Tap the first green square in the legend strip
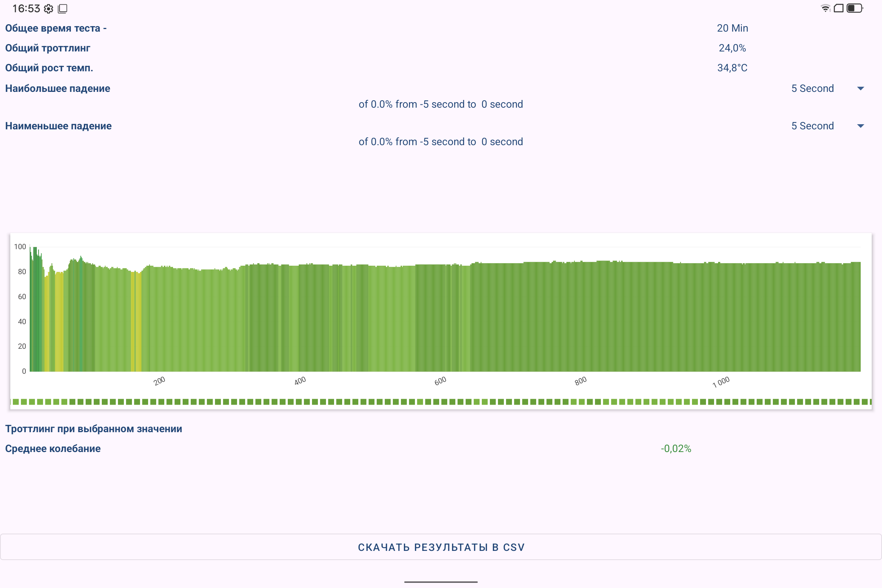 [x=16, y=402]
